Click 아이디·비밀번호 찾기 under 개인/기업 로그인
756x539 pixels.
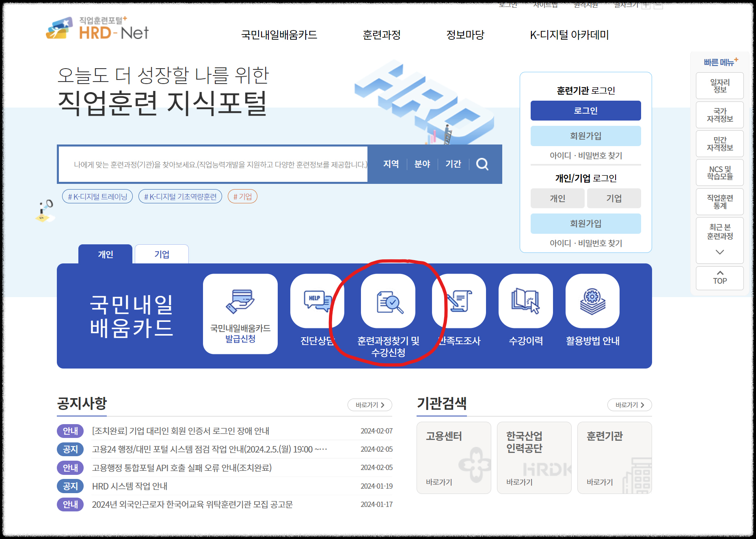[585, 243]
